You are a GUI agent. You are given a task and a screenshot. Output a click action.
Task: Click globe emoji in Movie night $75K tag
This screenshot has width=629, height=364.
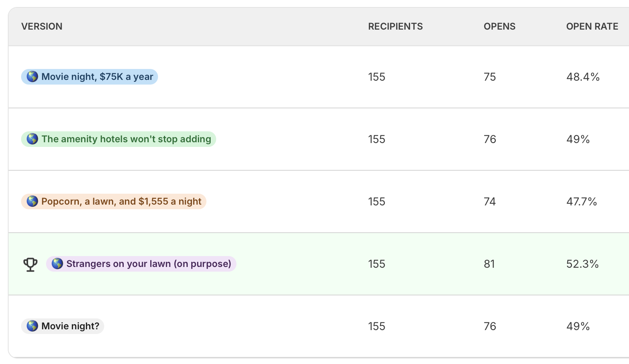(32, 76)
